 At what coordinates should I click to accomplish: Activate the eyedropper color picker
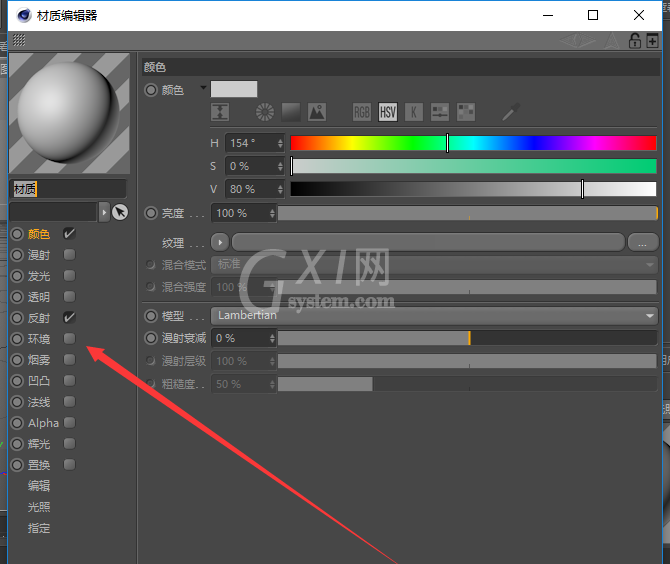511,112
